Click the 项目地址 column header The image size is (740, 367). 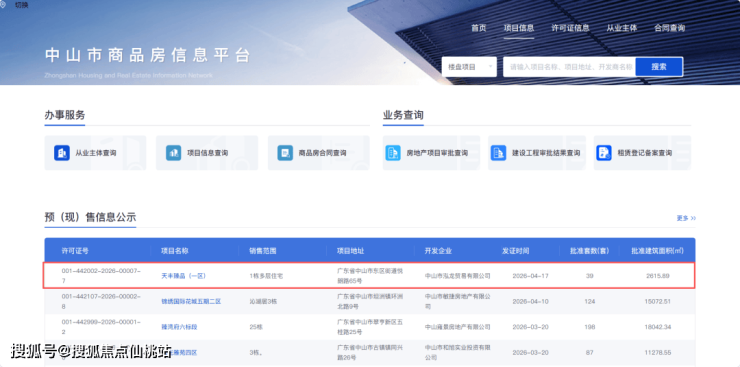pyautogui.click(x=350, y=250)
